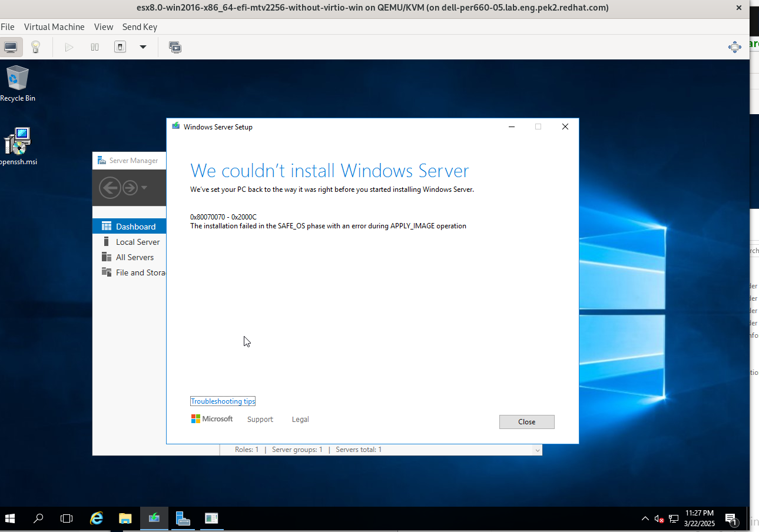Pause the virtual machine
Viewport: 759px width, 532px height.
click(x=94, y=47)
